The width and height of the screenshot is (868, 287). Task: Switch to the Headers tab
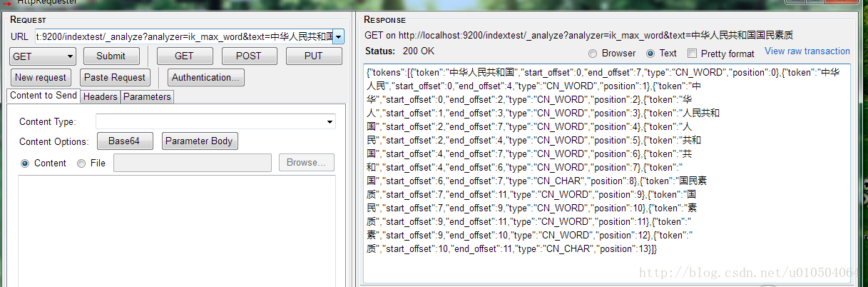[100, 96]
